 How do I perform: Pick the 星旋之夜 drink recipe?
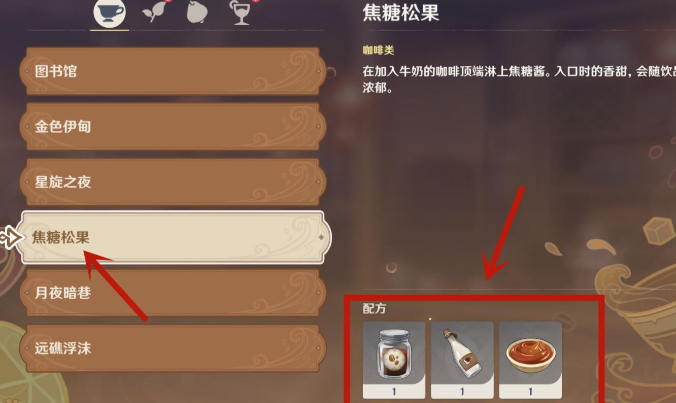pos(172,182)
